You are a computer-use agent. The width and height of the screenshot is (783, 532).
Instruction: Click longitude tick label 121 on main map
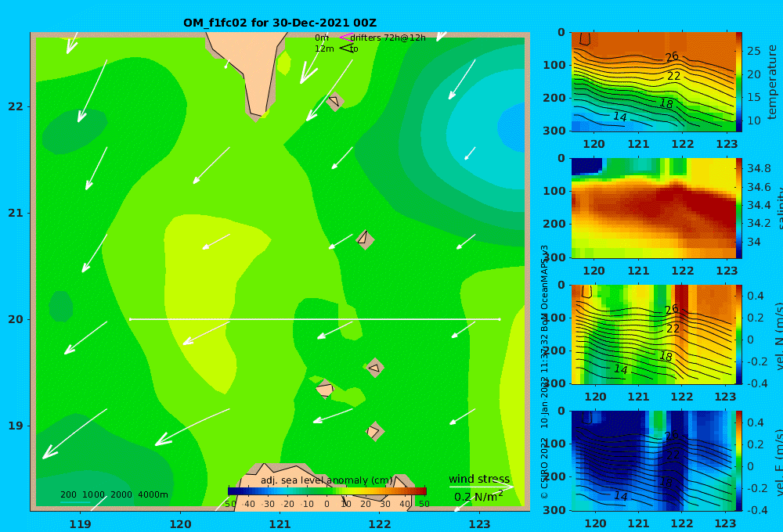pyautogui.click(x=280, y=524)
